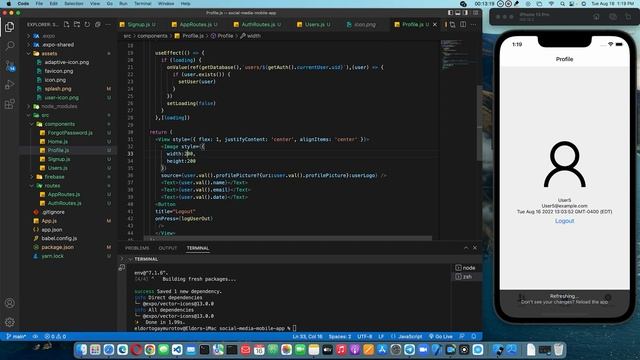This screenshot has height=360, width=640.
Task: Click UTF-8 encoding in status bar
Action: (364, 337)
